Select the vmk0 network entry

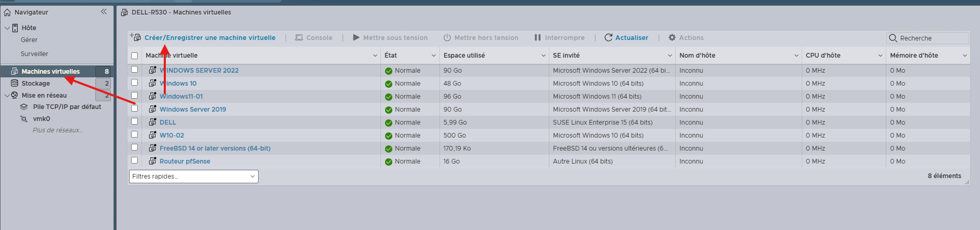(41, 118)
